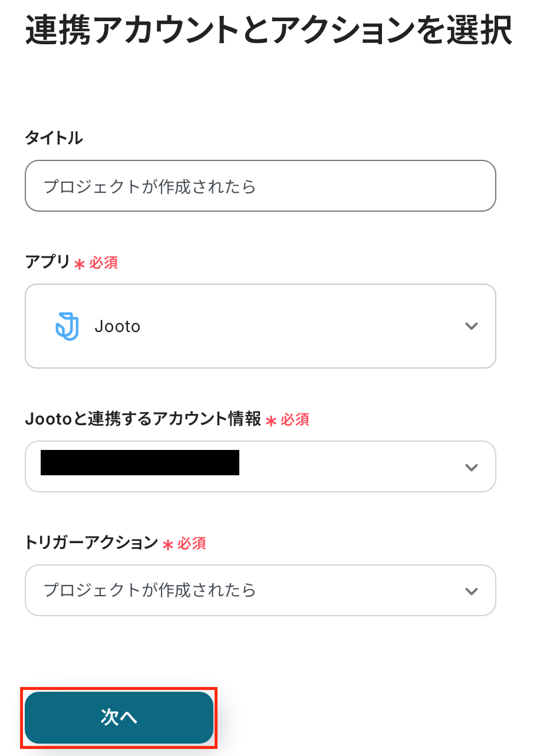Viewport: 560px width, 756px height.
Task: Select the Jooto app name text
Action: pyautogui.click(x=117, y=327)
